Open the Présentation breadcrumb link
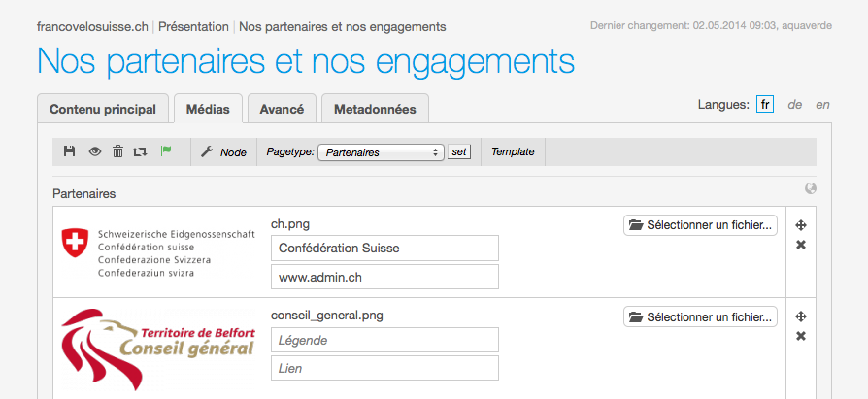Screen dimensions: 868x399 (193, 26)
